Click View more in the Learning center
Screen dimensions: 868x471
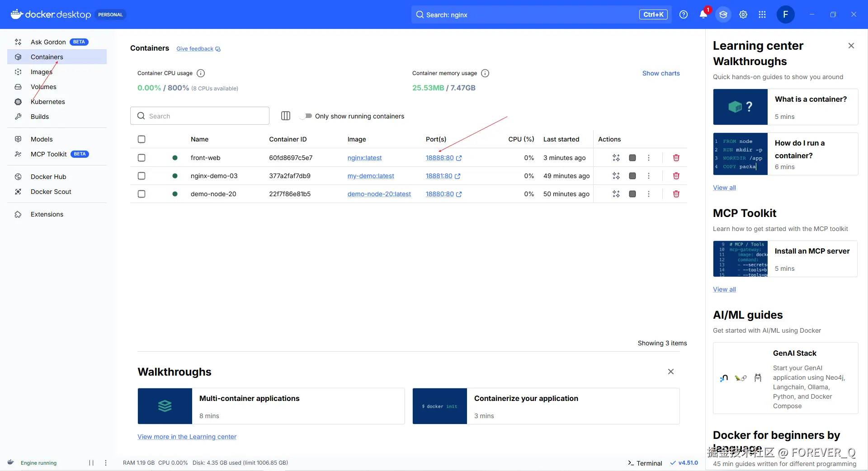(x=187, y=437)
